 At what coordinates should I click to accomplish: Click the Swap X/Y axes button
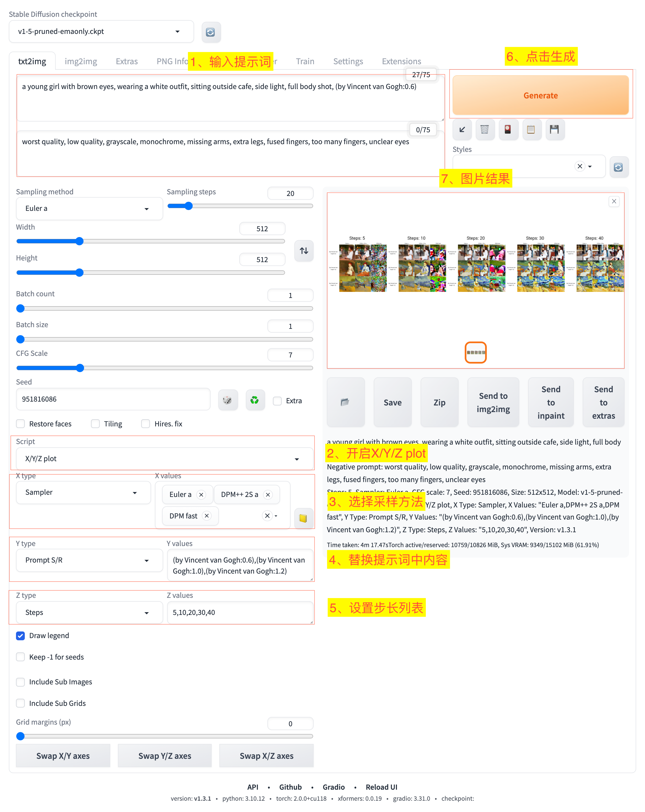[63, 755]
